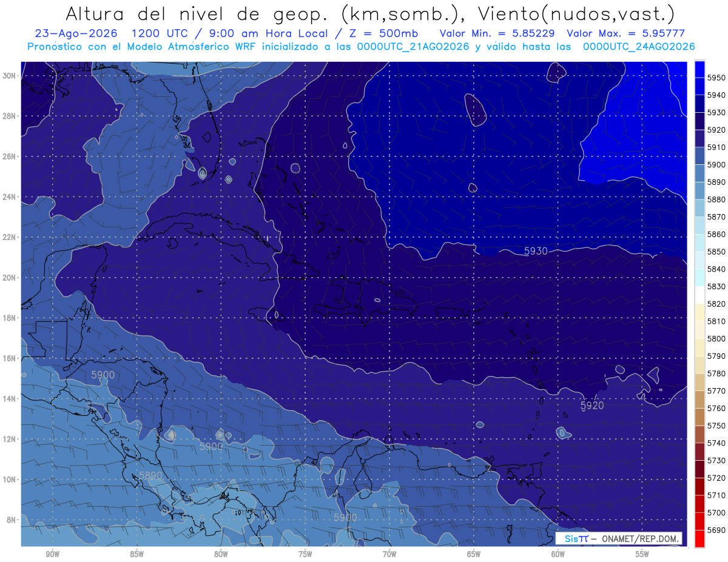Click the 90W longitude axis label
728x562 pixels.
[52, 554]
